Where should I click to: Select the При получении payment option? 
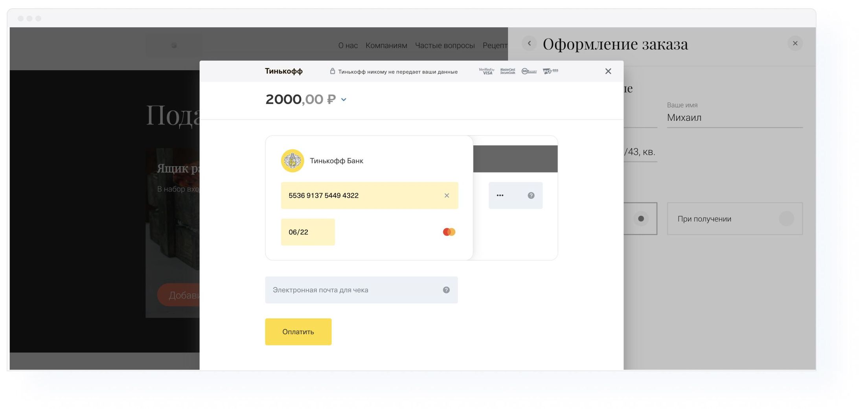click(x=735, y=219)
